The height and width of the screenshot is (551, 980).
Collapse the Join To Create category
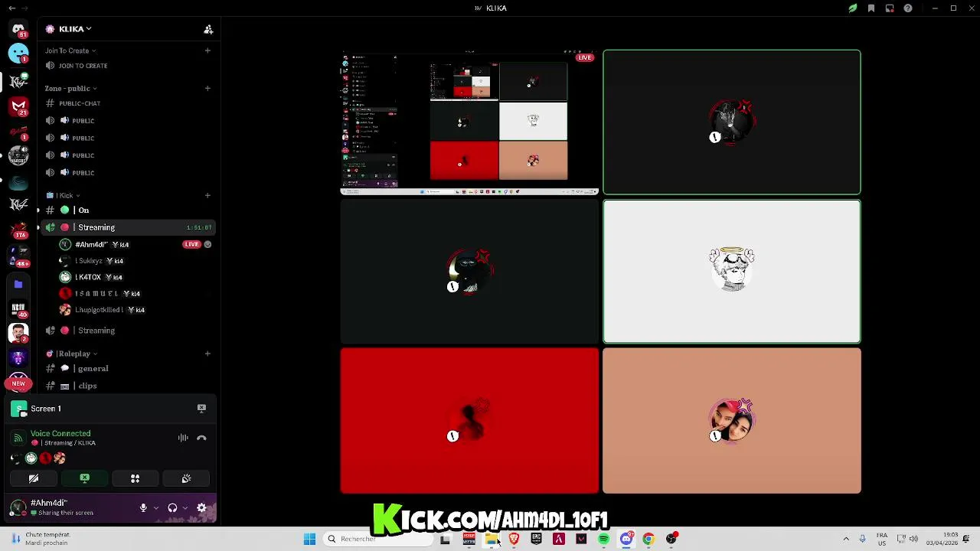[70, 51]
